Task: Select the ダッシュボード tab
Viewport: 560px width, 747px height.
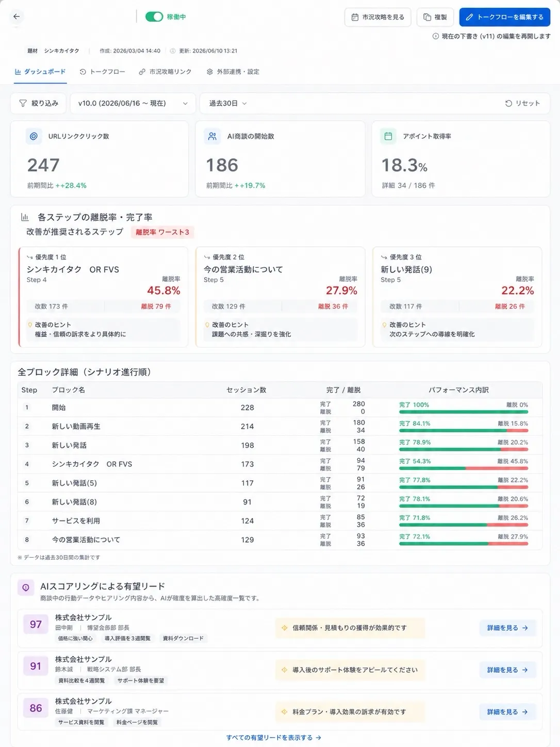Action: click(x=40, y=72)
